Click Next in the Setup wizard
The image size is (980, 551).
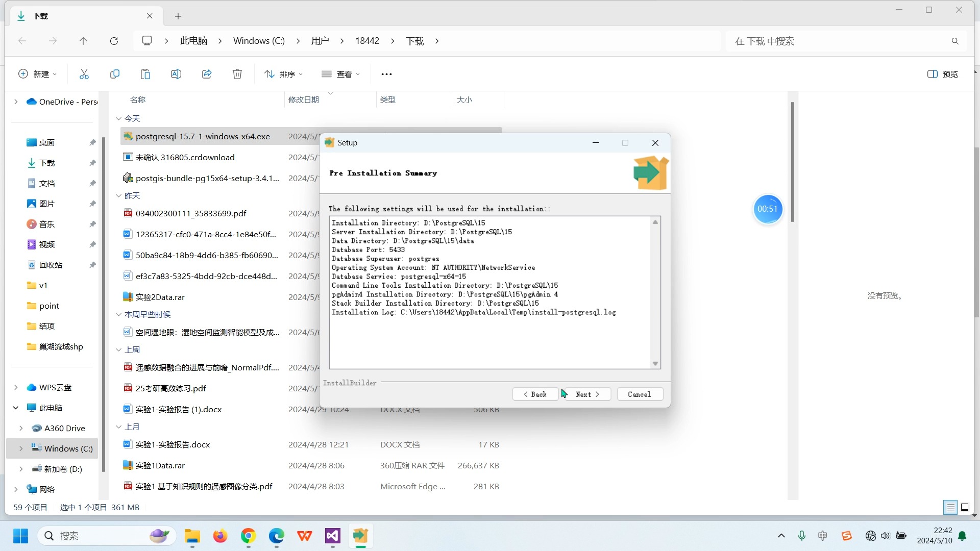587,394
